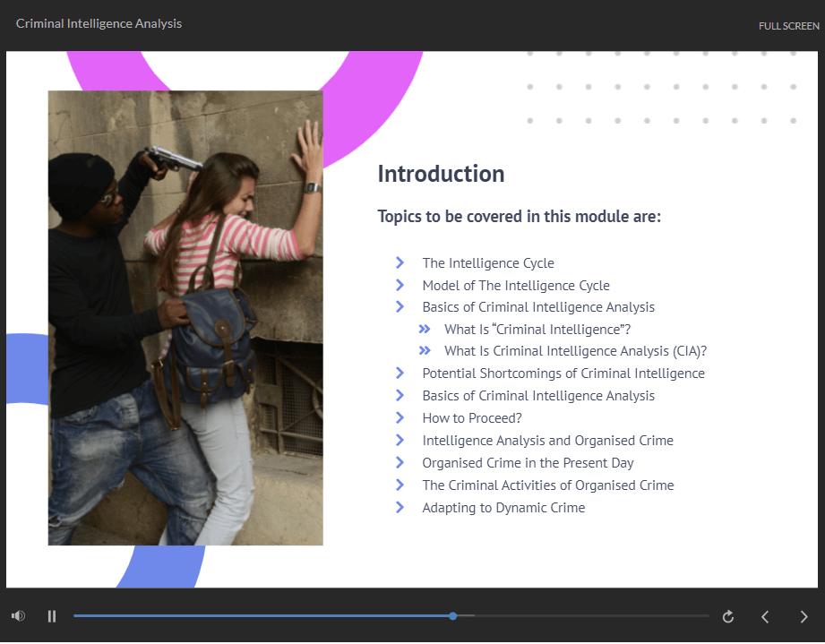Viewport: 825px width, 644px height.
Task: Click the 'Criminal Intelligence Analysis' course title
Action: click(99, 23)
